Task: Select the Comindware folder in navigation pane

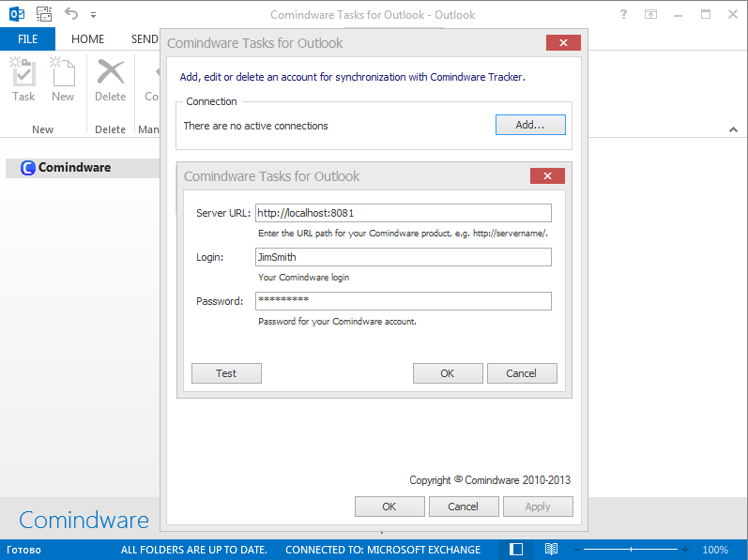Action: [83, 167]
